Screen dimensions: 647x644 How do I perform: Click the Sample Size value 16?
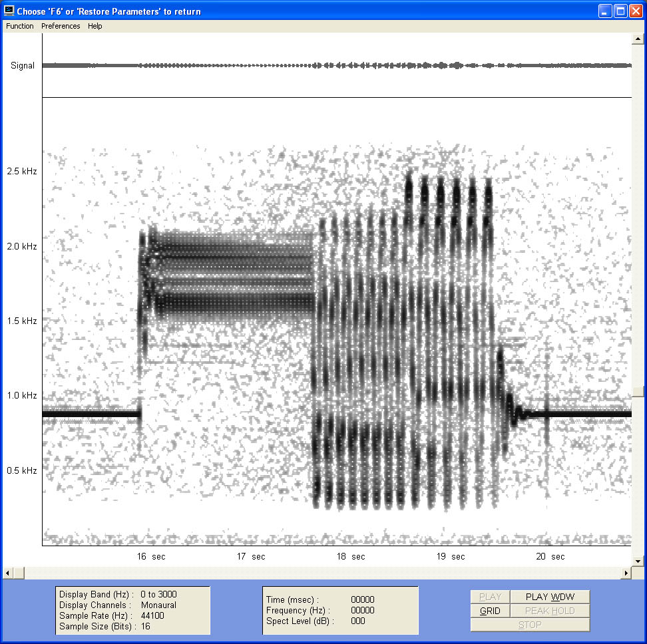point(145,626)
